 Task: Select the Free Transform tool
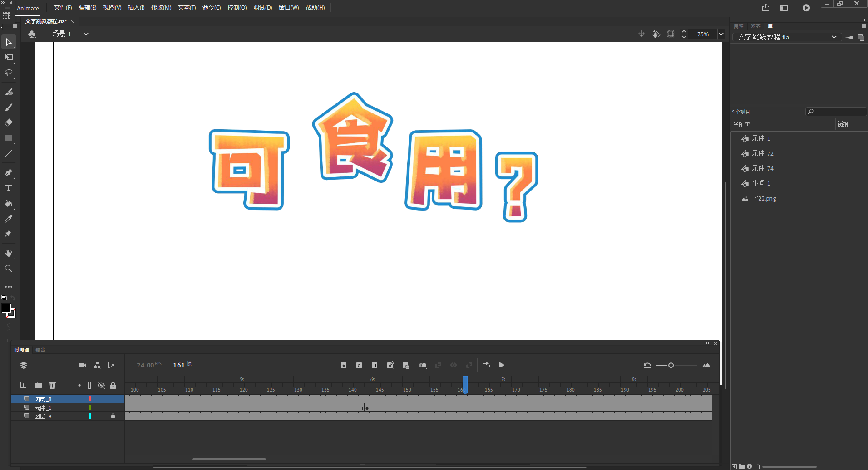coord(9,58)
